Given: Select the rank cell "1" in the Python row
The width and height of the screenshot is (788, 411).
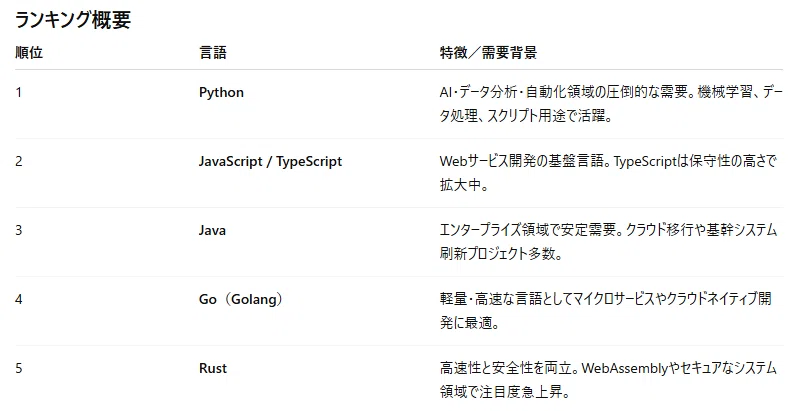Looking at the screenshot, I should [x=19, y=92].
